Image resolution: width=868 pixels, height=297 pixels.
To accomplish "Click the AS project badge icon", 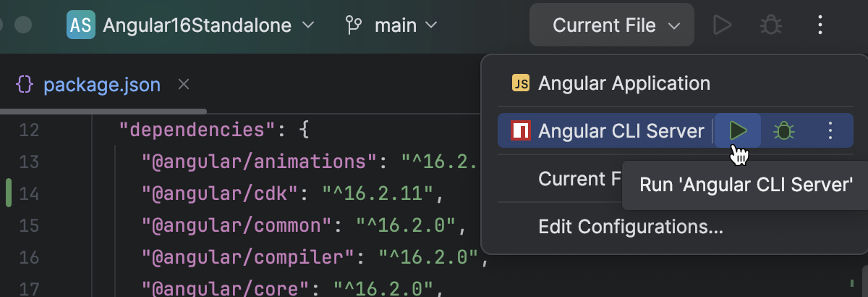I will tap(80, 25).
